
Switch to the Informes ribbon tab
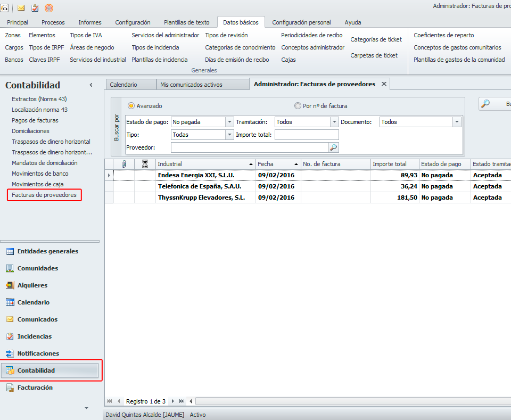pyautogui.click(x=90, y=22)
